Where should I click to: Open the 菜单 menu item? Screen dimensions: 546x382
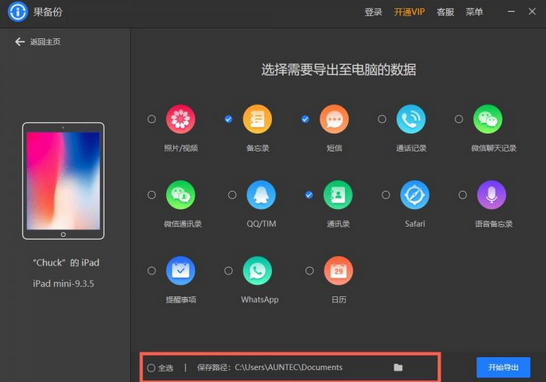pos(474,12)
